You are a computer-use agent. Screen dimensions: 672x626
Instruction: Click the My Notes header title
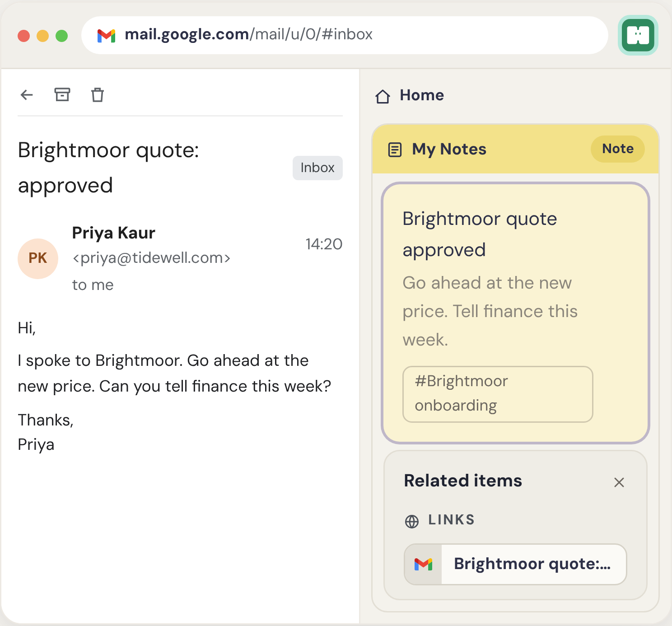pyautogui.click(x=449, y=149)
